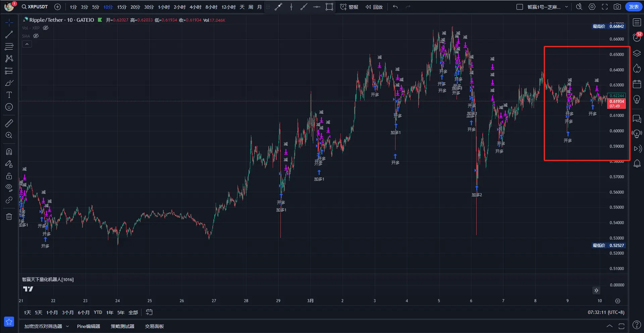Switch to the 4小时 timeframe
Viewport: 644px width, 333px height.
click(196, 7)
